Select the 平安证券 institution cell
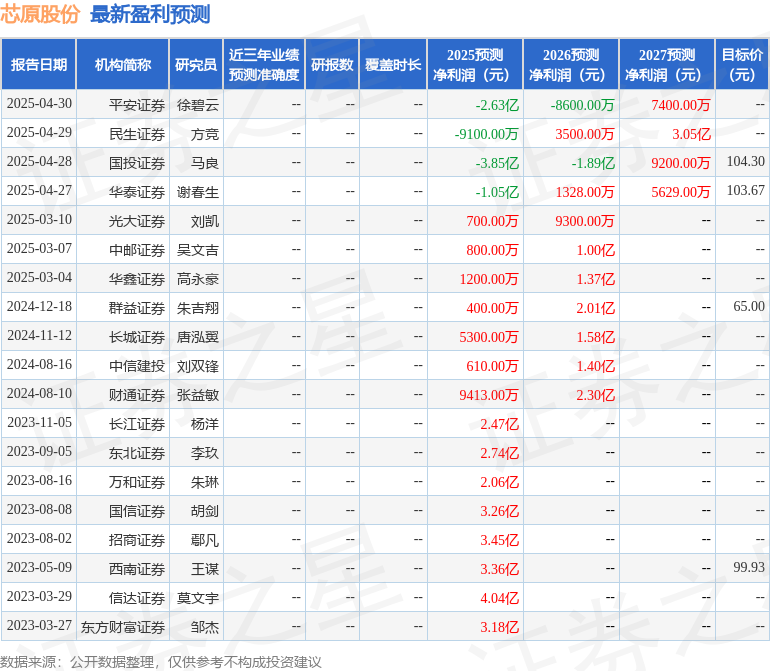 (137, 105)
